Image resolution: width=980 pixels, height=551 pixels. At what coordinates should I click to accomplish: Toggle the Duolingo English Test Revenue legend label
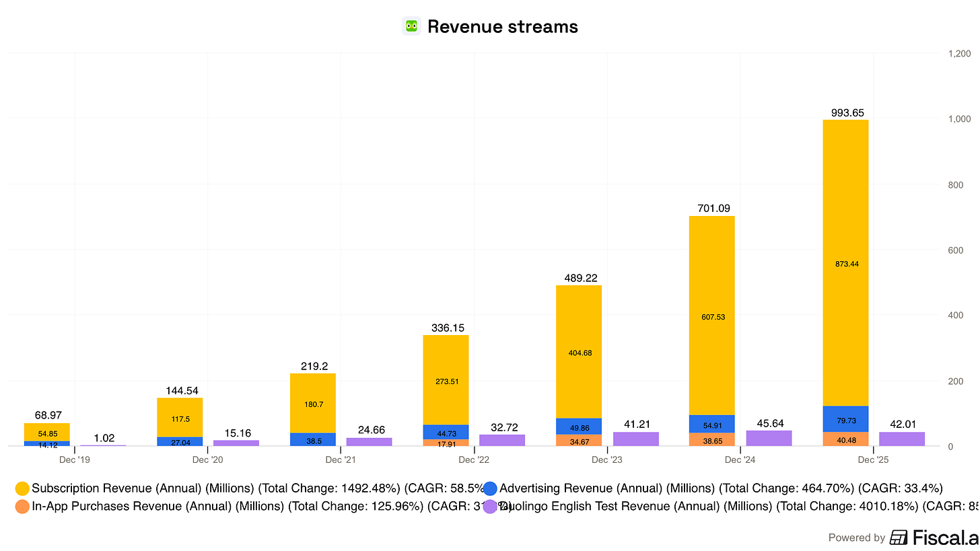[x=740, y=507]
